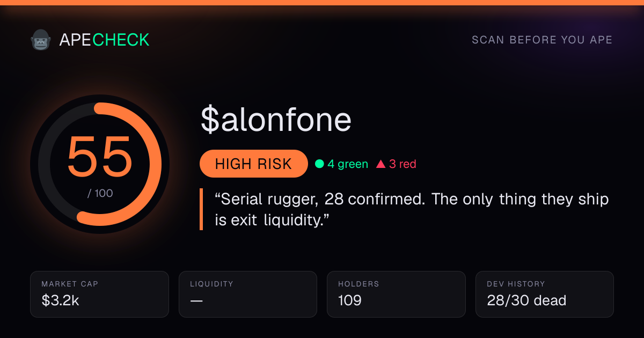Screen dimensions: 644x338
Task: Click the green circle indicator icon
Action: (319, 164)
